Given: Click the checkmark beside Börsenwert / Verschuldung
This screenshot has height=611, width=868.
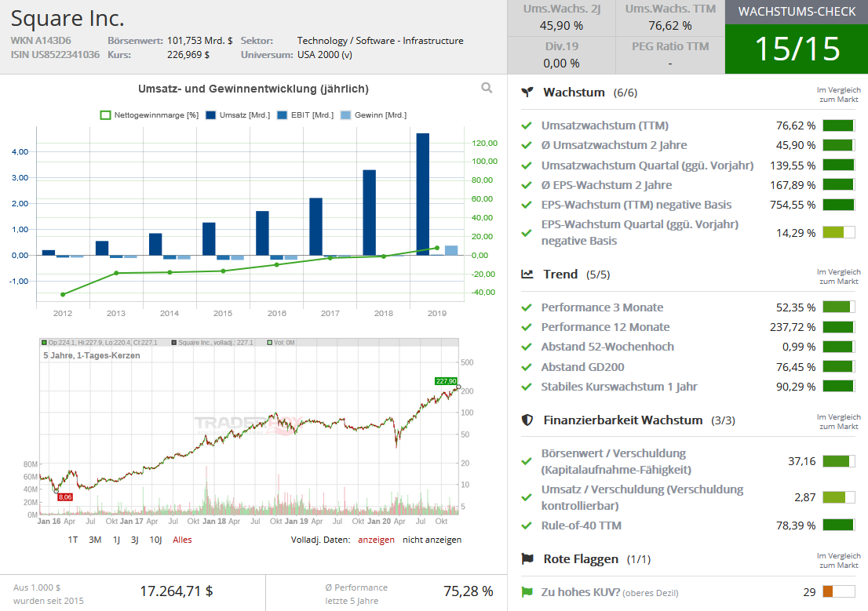Looking at the screenshot, I should pyautogui.click(x=527, y=461).
